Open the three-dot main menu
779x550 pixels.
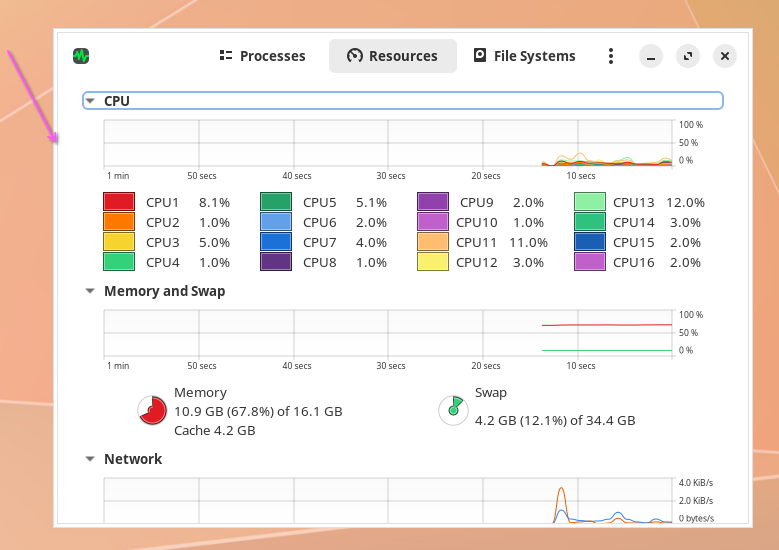pyautogui.click(x=611, y=56)
